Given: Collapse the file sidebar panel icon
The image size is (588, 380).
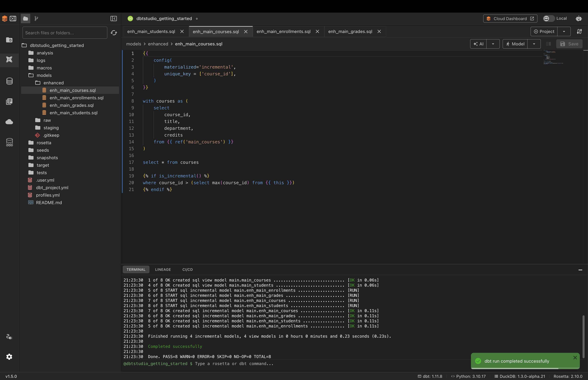Looking at the screenshot, I should [113, 19].
